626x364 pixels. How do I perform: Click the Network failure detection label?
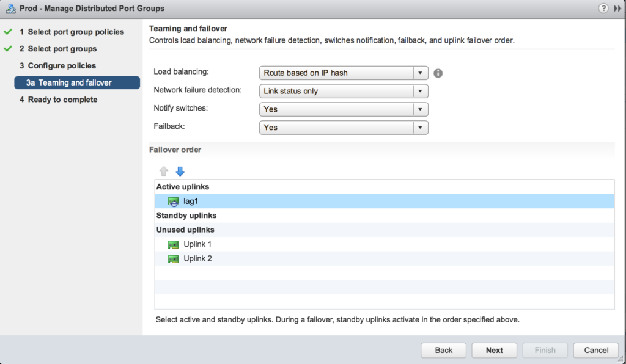pos(197,90)
